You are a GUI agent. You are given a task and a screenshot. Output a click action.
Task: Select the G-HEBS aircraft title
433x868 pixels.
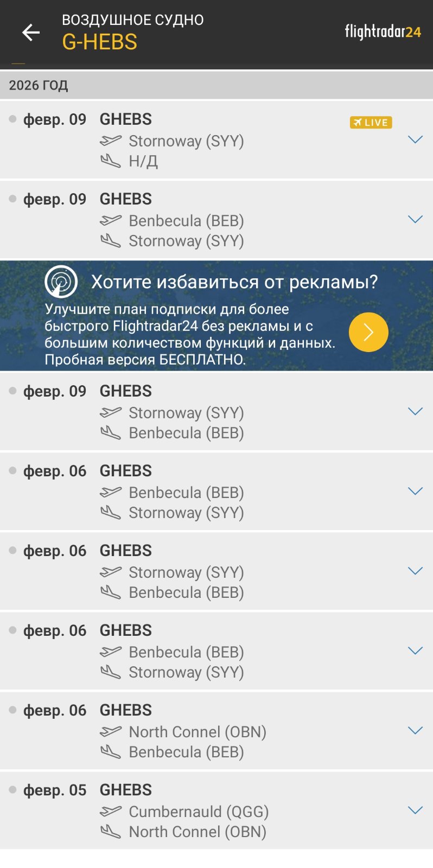coord(100,42)
